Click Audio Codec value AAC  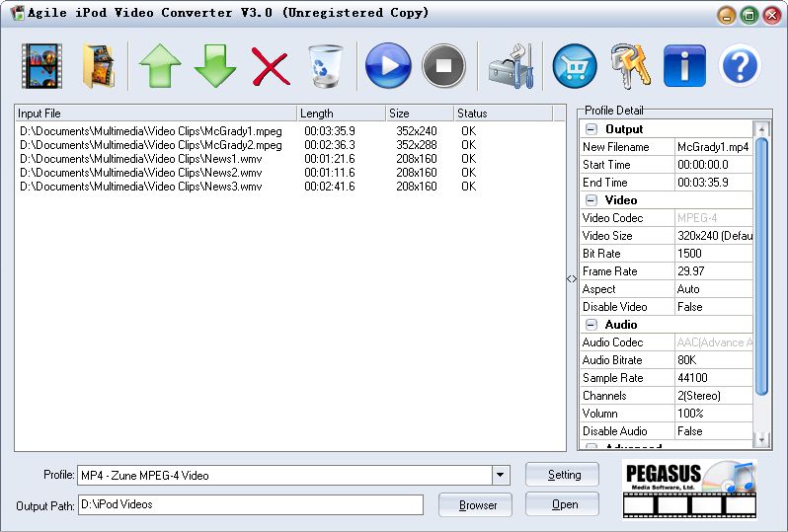[x=714, y=342]
